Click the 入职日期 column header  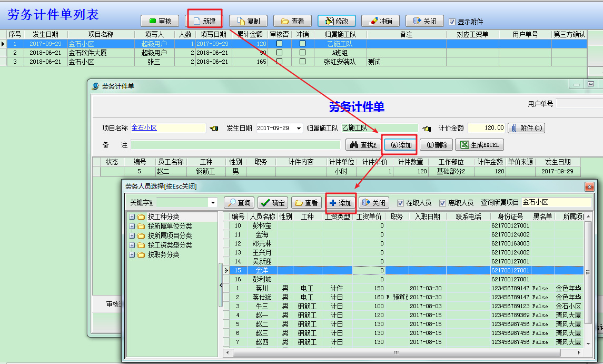427,217
